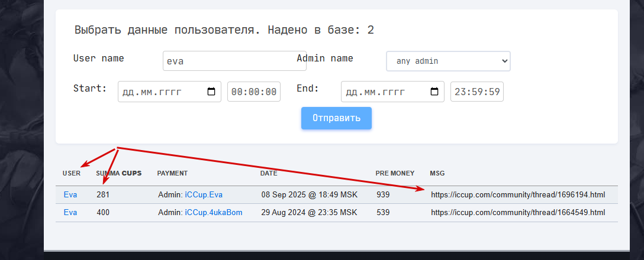Open Eva user link in the 400 row
This screenshot has height=260, width=644.
[x=70, y=212]
